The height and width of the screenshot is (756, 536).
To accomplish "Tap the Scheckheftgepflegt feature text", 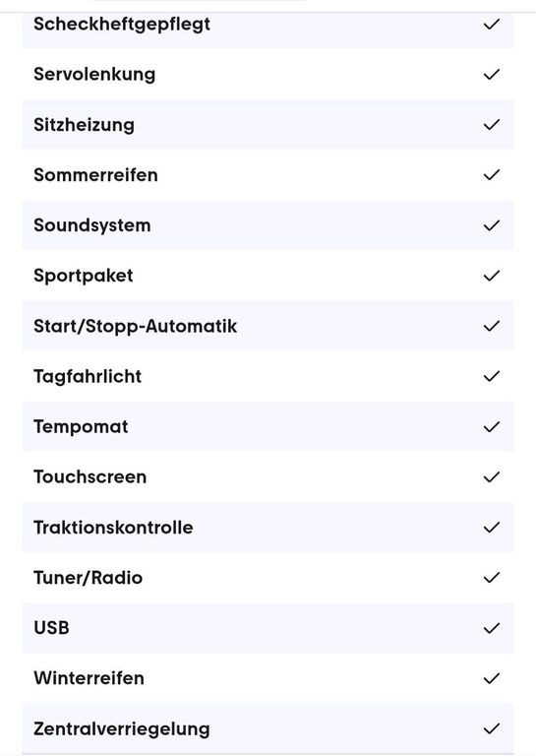I will tap(122, 25).
